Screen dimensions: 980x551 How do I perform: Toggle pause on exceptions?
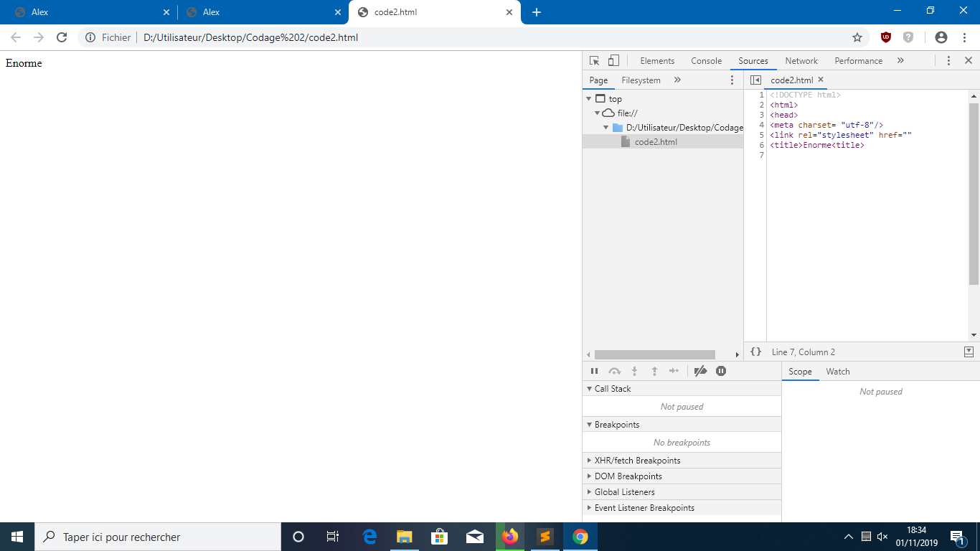pos(720,371)
